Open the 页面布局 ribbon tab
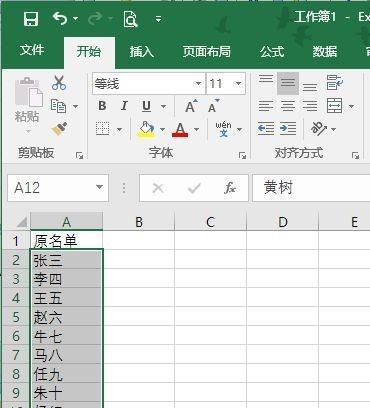370x408 pixels. (207, 52)
